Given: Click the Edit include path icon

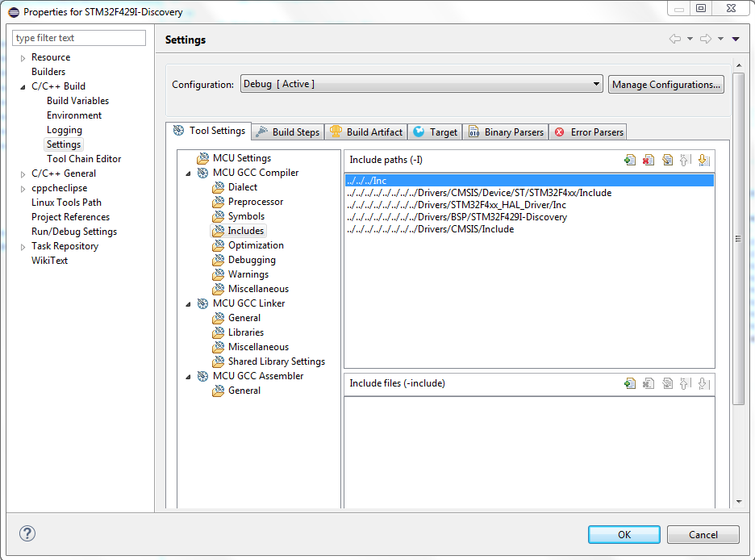Looking at the screenshot, I should point(667,160).
